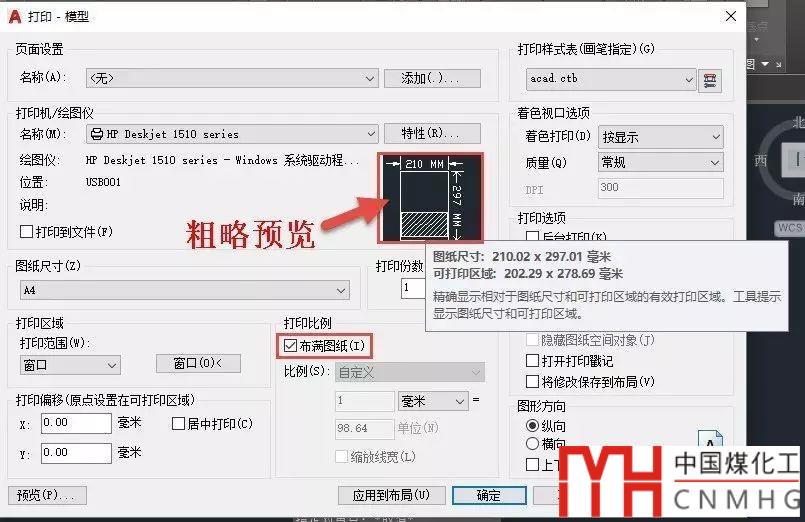
Task: Open the Shade plot dropdown
Action: click(661, 137)
